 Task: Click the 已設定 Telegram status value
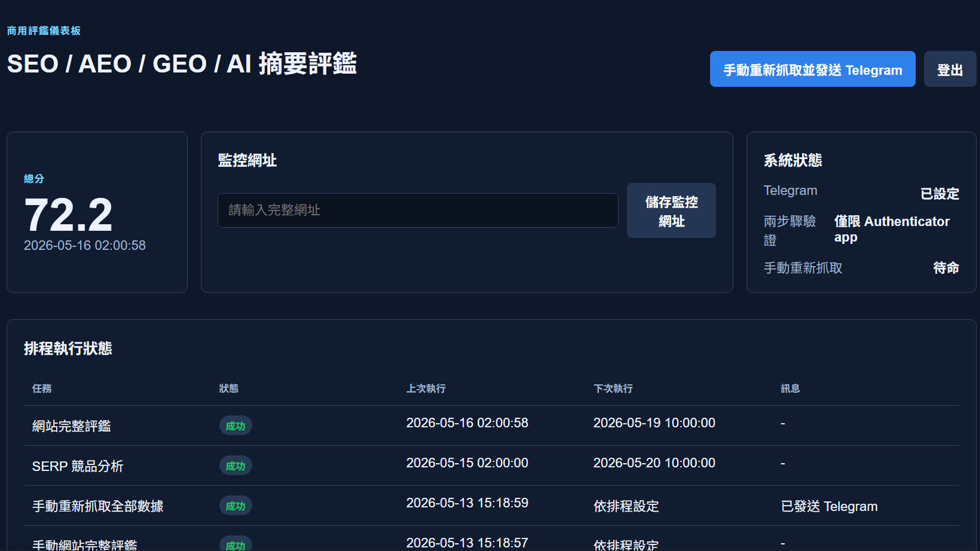pyautogui.click(x=940, y=194)
